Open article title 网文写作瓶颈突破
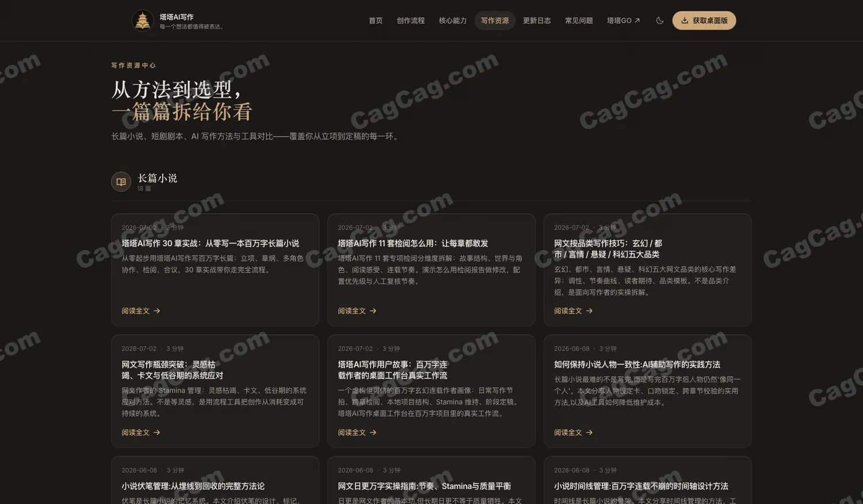Screen dimensions: 863x504 click(x=173, y=370)
